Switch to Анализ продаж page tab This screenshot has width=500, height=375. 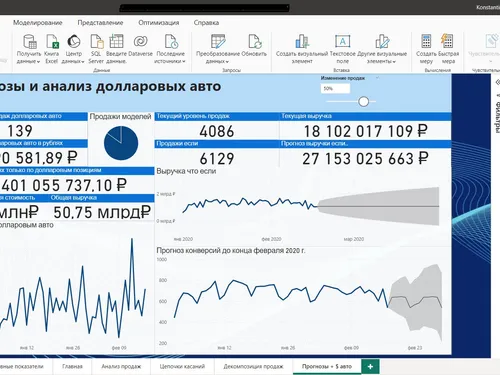(121, 366)
